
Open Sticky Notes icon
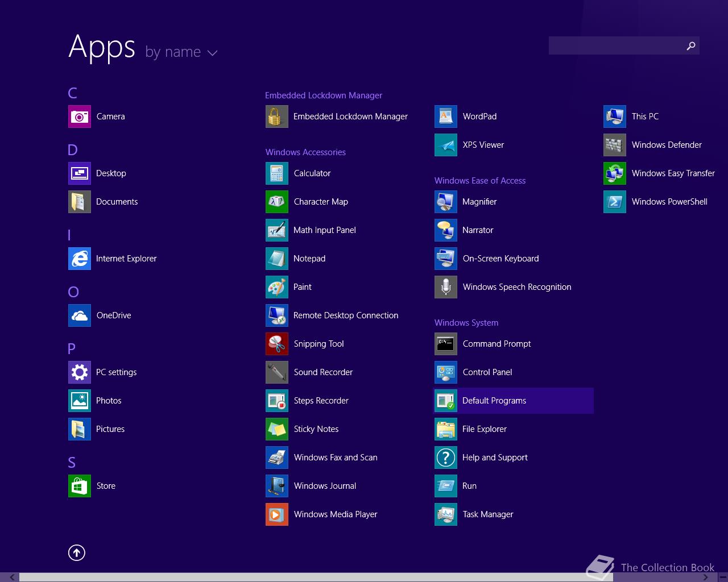point(277,429)
